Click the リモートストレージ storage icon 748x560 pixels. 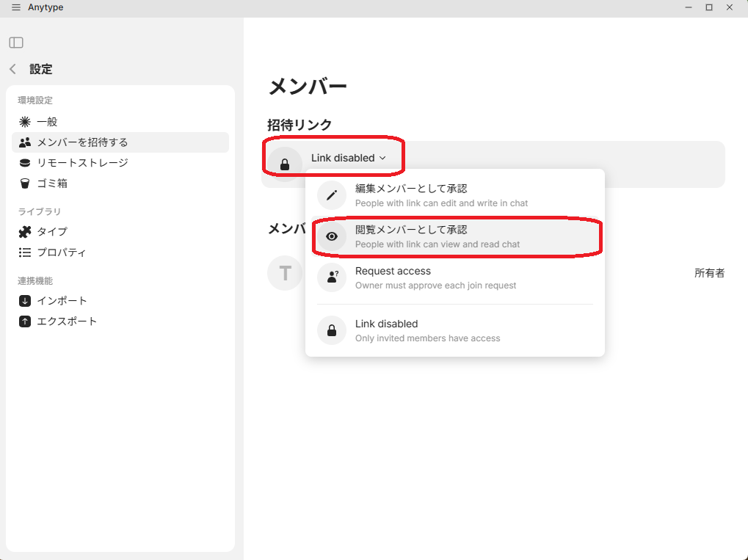pyautogui.click(x=25, y=163)
